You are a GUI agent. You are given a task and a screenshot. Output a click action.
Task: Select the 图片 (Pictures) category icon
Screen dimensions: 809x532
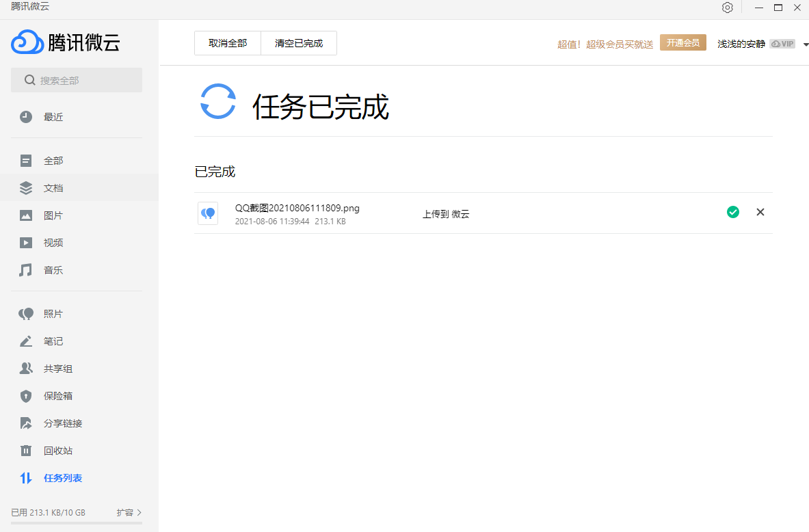click(x=25, y=215)
